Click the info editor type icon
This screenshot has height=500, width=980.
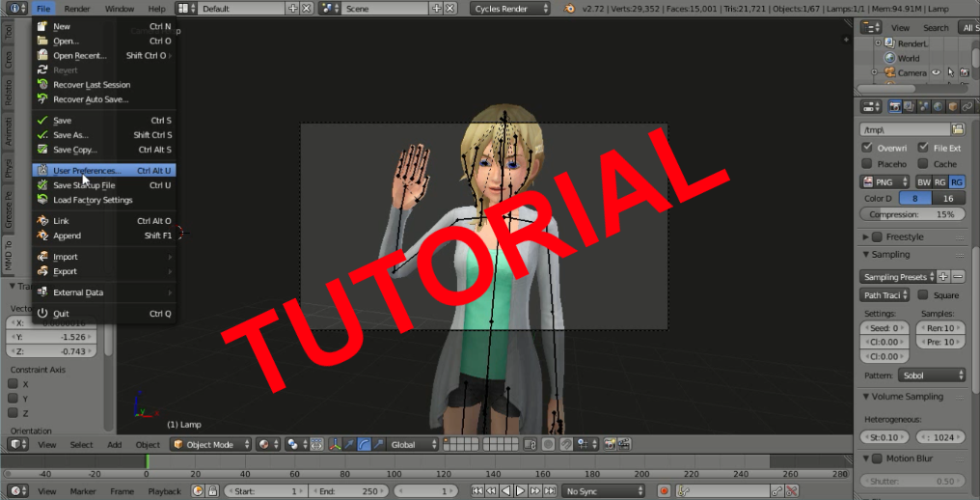[x=18, y=9]
